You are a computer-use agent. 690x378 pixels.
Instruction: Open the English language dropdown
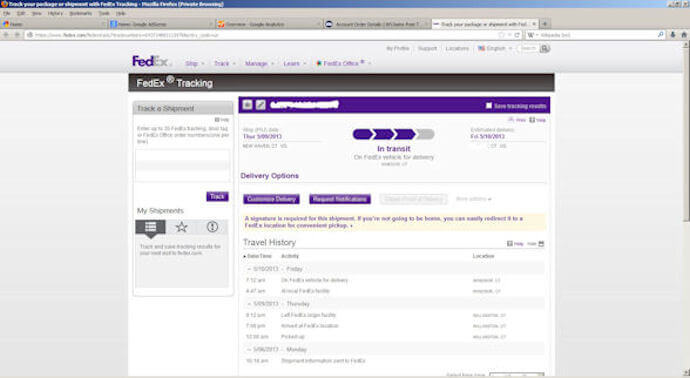(x=495, y=48)
